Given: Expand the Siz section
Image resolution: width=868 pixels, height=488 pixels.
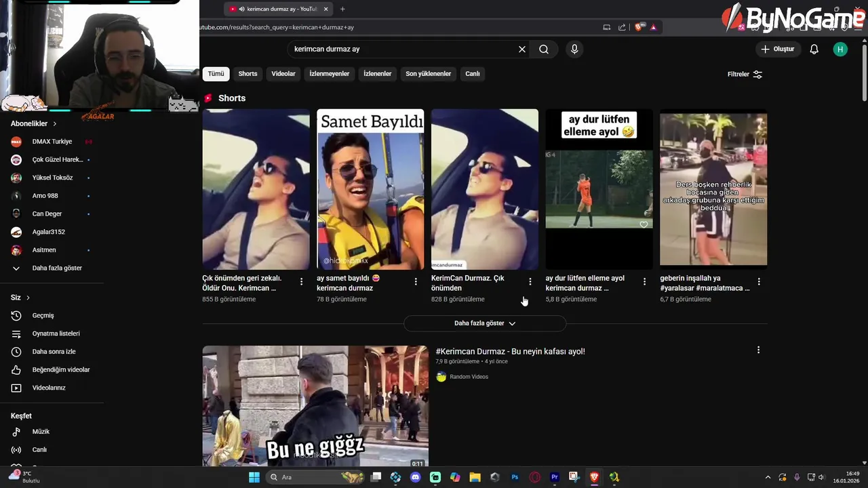Looking at the screenshot, I should coord(20,298).
